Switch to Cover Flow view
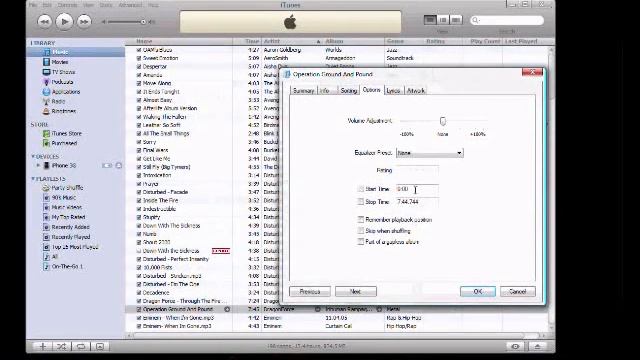Image resolution: width=640 pixels, height=360 pixels. point(456,20)
